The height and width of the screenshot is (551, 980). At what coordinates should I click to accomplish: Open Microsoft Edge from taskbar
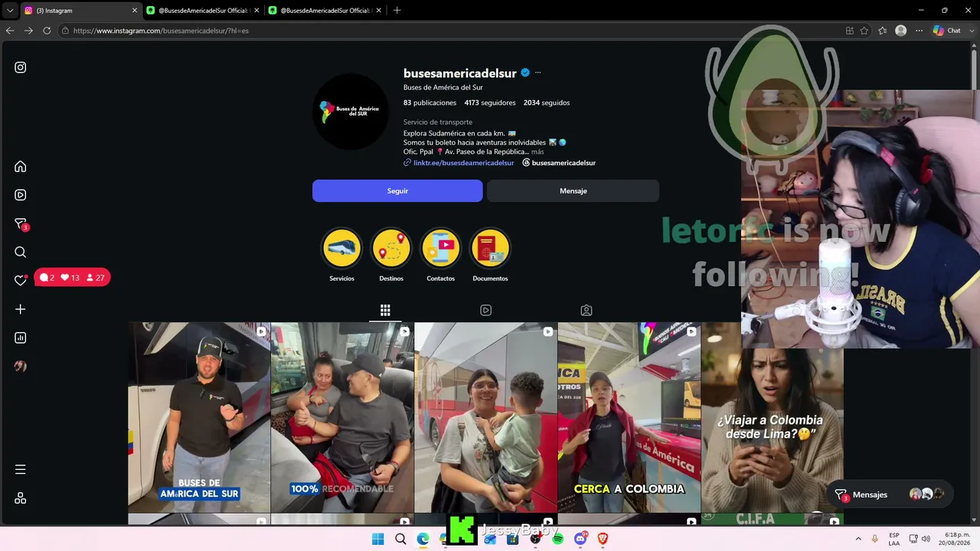click(x=423, y=539)
